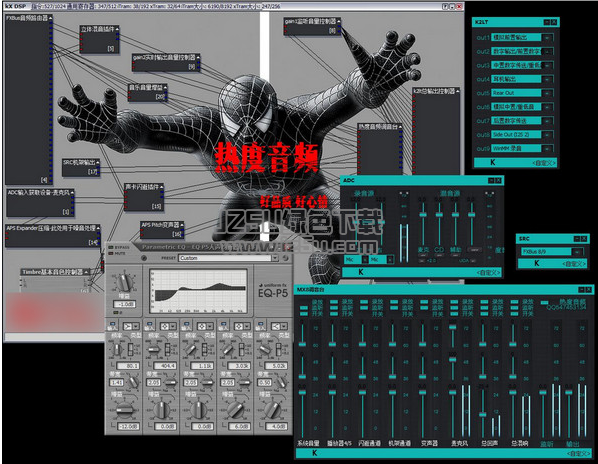The image size is (598, 464).
Task: Toggle top switch of microphone channel in MX8
Action: (x=454, y=302)
